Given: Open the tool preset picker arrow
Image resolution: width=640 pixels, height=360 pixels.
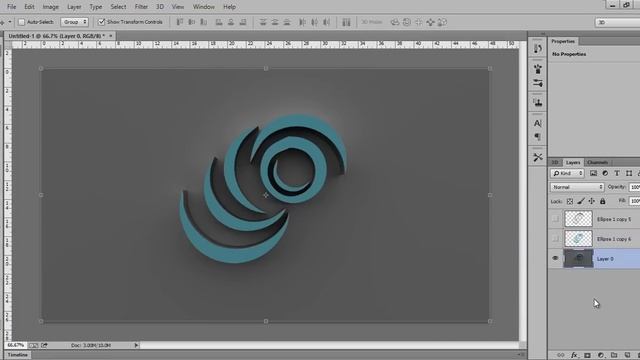Looking at the screenshot, I should point(10,22).
